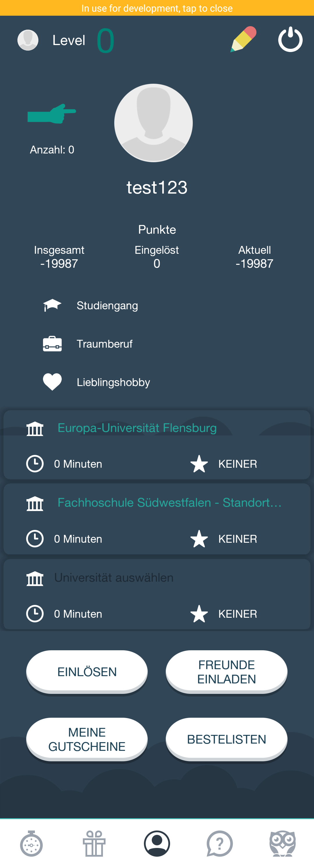The height and width of the screenshot is (868, 314).
Task: Open MEINE GUTSCHEINE
Action: [x=87, y=739]
